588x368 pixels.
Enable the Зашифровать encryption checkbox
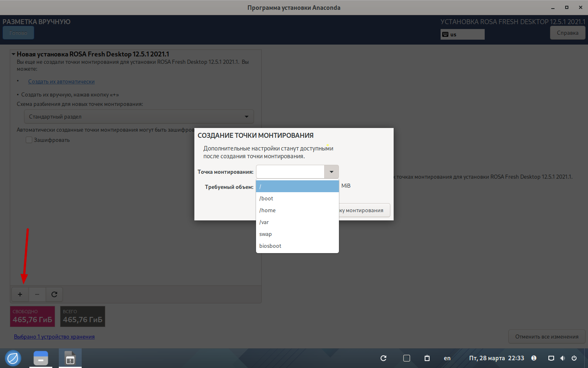coord(29,140)
